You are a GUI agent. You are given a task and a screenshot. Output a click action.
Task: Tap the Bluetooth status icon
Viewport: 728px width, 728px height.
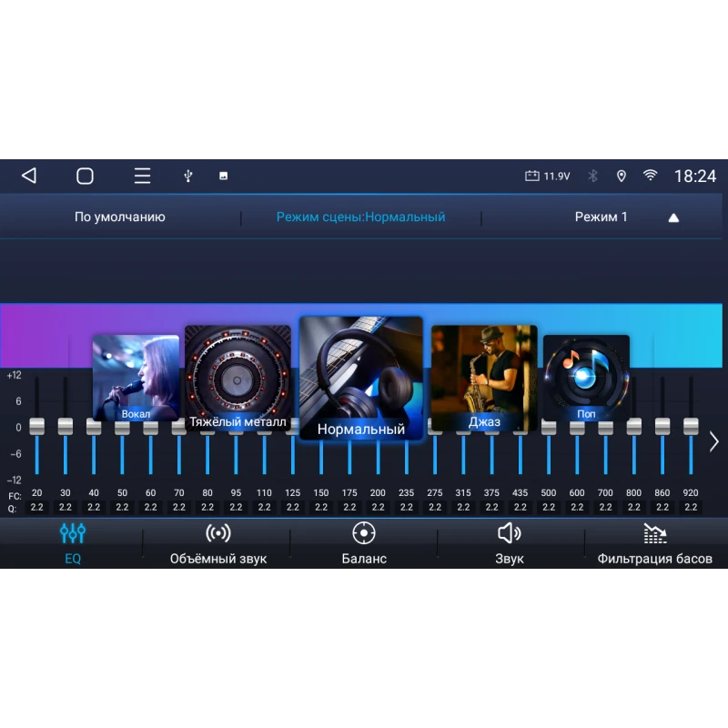pos(593,176)
